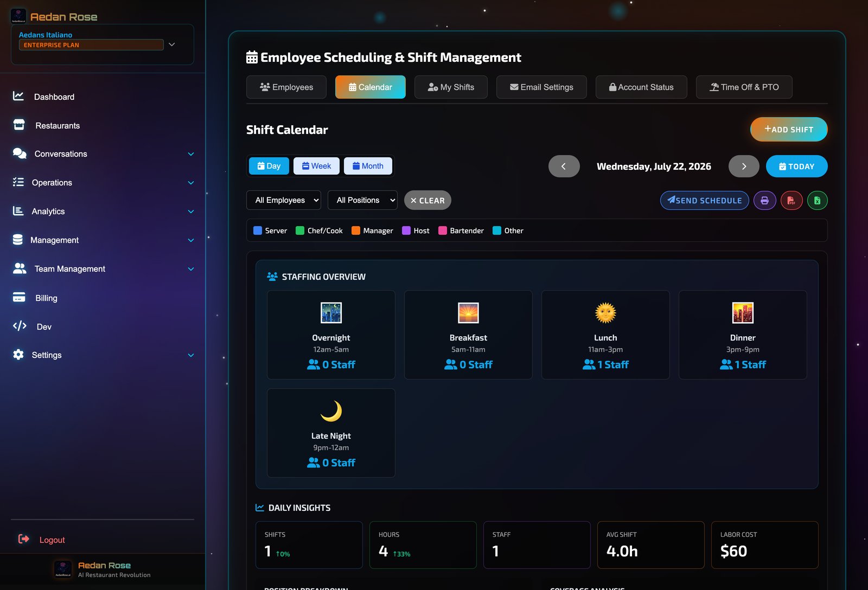Viewport: 868px width, 590px height.
Task: Expand the Operations submenu
Action: tap(191, 183)
